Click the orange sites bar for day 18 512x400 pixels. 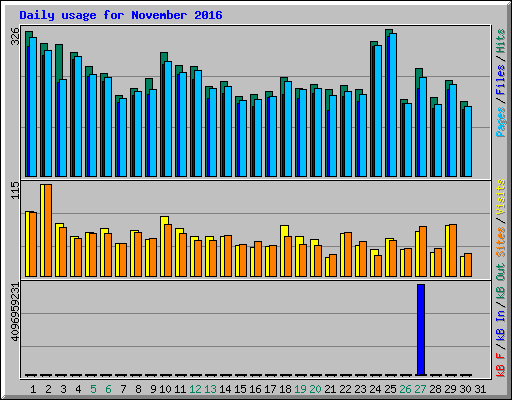coord(288,256)
